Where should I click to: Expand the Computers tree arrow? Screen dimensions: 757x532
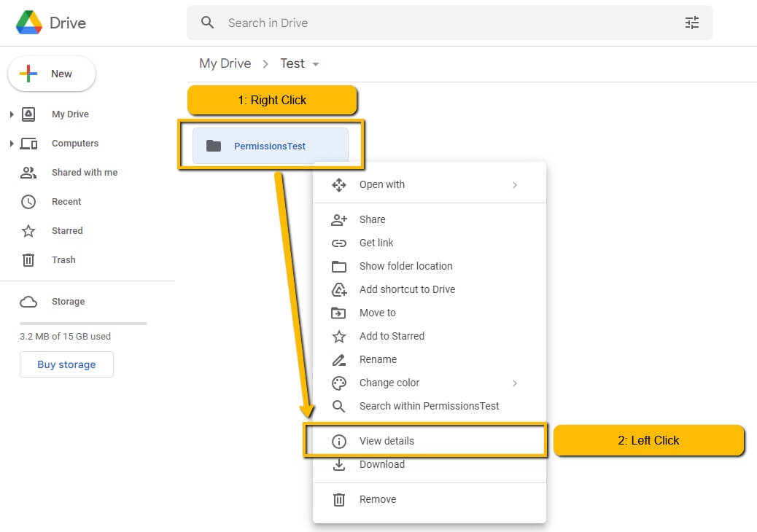pos(12,144)
